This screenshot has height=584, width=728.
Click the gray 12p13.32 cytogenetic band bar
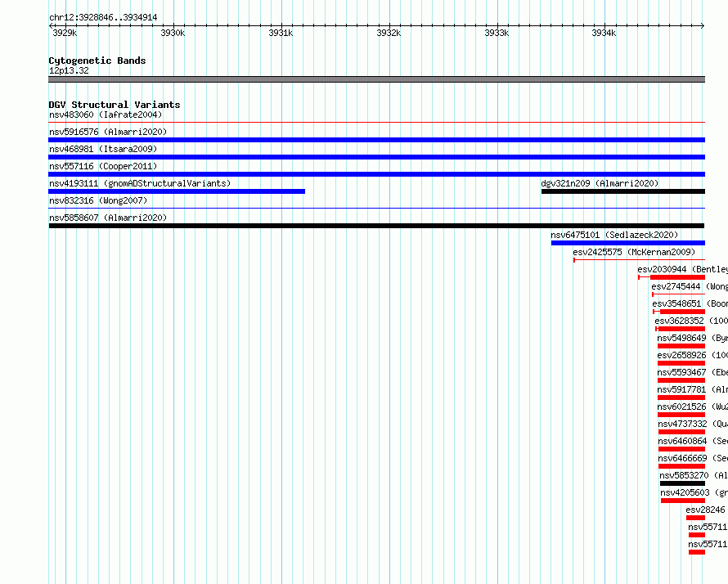(376, 79)
